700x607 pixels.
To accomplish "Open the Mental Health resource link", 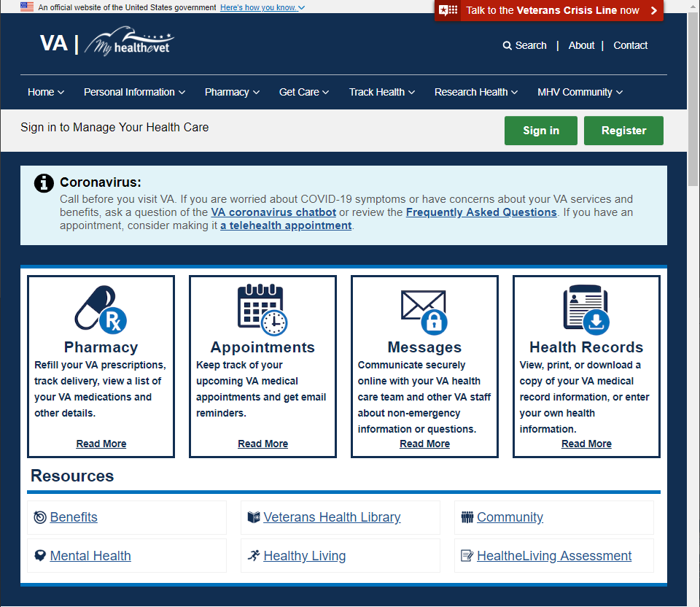I will (x=90, y=556).
